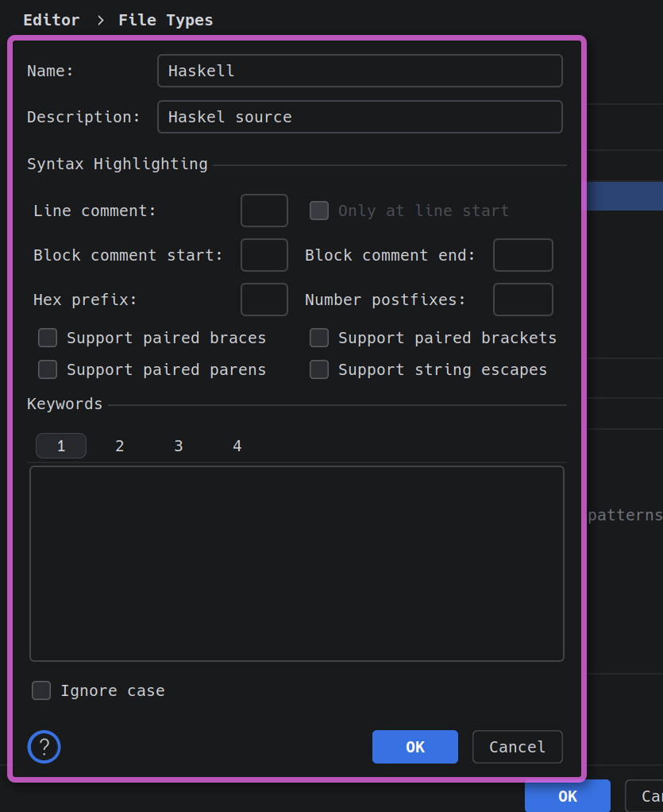Image resolution: width=663 pixels, height=812 pixels.
Task: Enable Support paired braces
Action: [48, 338]
